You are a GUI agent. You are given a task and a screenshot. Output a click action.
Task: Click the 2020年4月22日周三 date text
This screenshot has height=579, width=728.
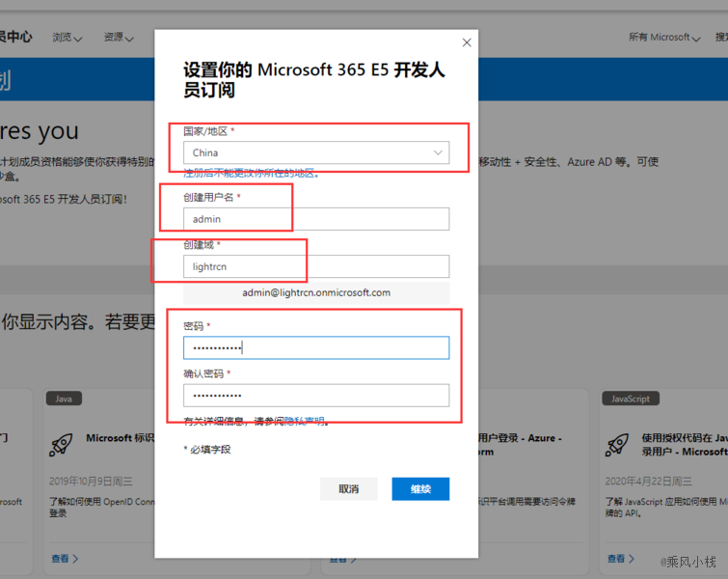[649, 482]
